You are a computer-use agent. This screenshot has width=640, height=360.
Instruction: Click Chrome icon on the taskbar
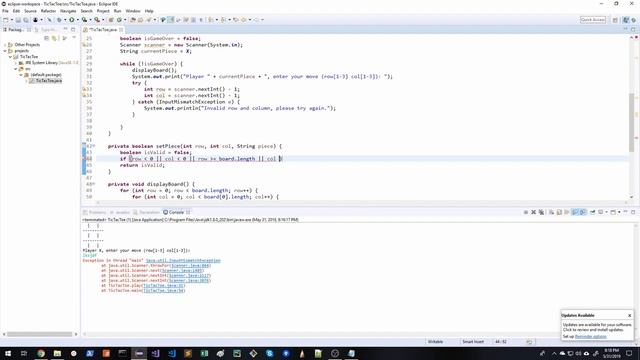click(x=41, y=353)
